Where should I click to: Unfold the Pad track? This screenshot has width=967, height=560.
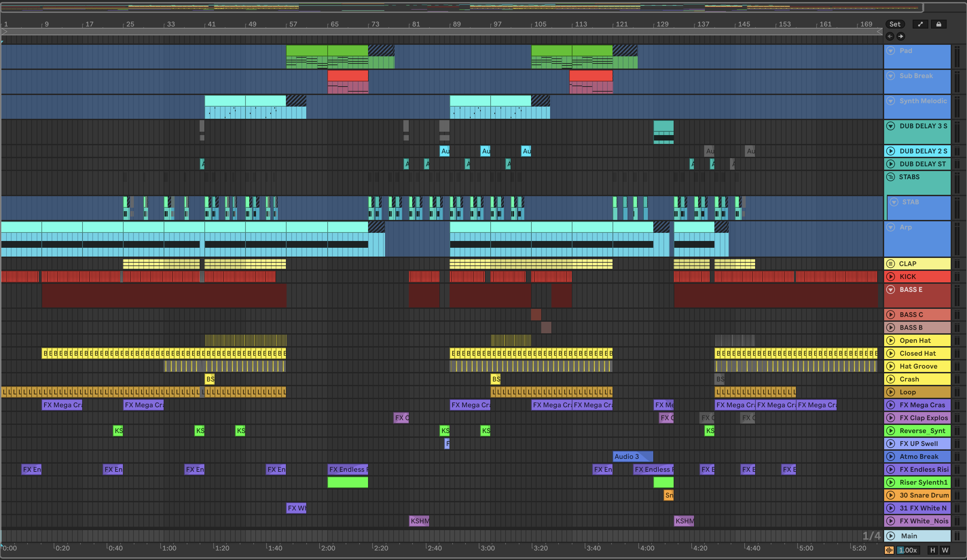pyautogui.click(x=891, y=51)
